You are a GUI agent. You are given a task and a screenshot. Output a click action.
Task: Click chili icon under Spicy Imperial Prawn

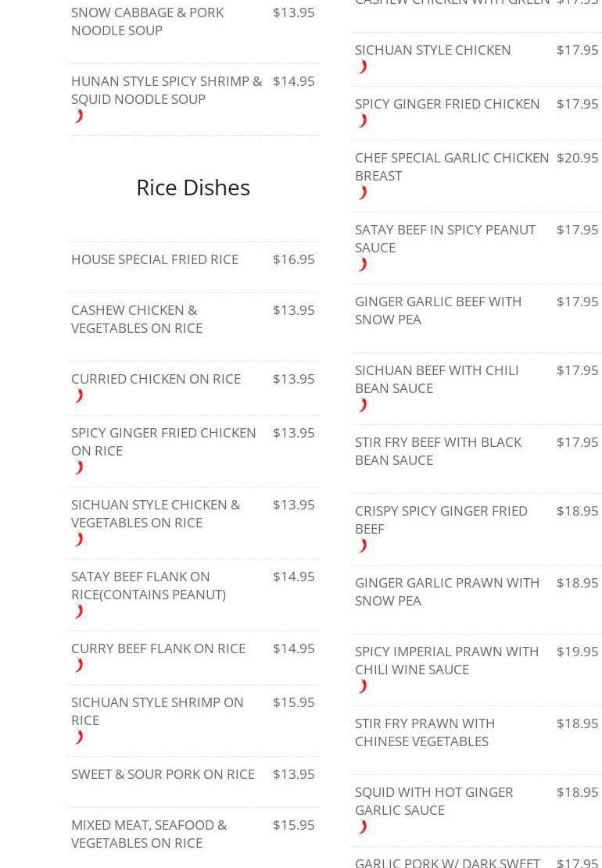click(363, 687)
